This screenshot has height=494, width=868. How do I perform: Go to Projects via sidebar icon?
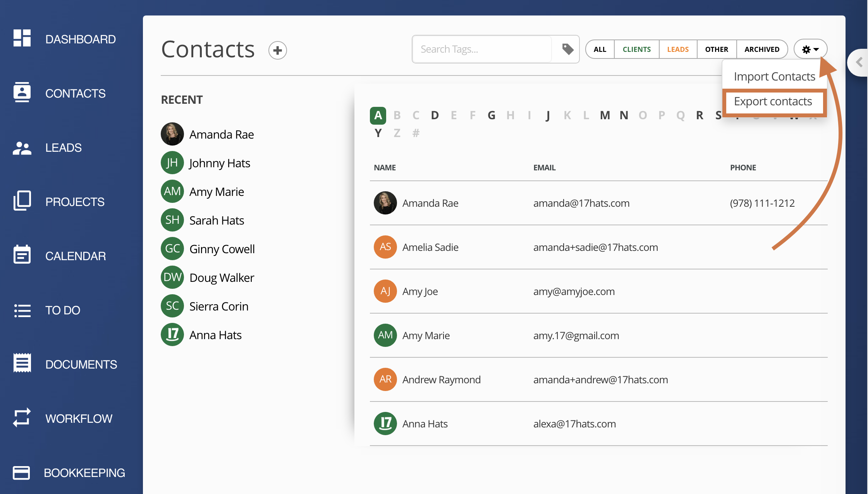coord(22,201)
